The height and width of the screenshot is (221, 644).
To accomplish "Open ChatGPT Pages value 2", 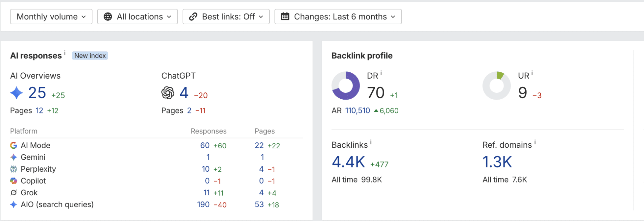I will pyautogui.click(x=189, y=110).
